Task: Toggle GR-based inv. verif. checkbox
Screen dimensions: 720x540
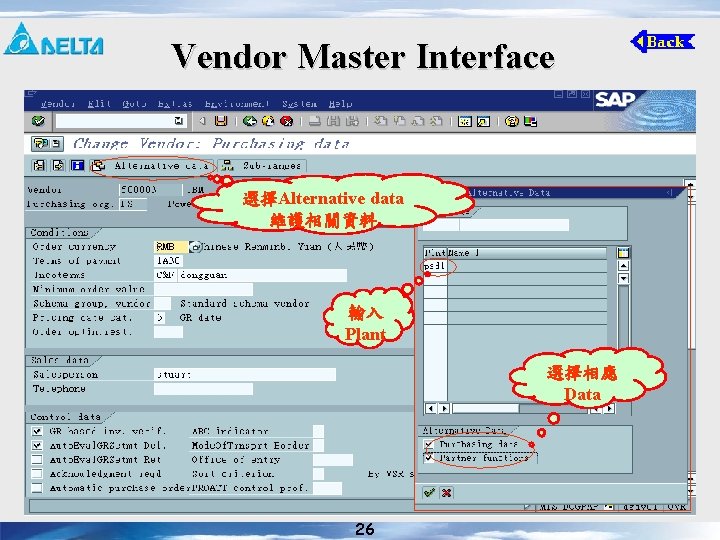Action: tap(37, 431)
